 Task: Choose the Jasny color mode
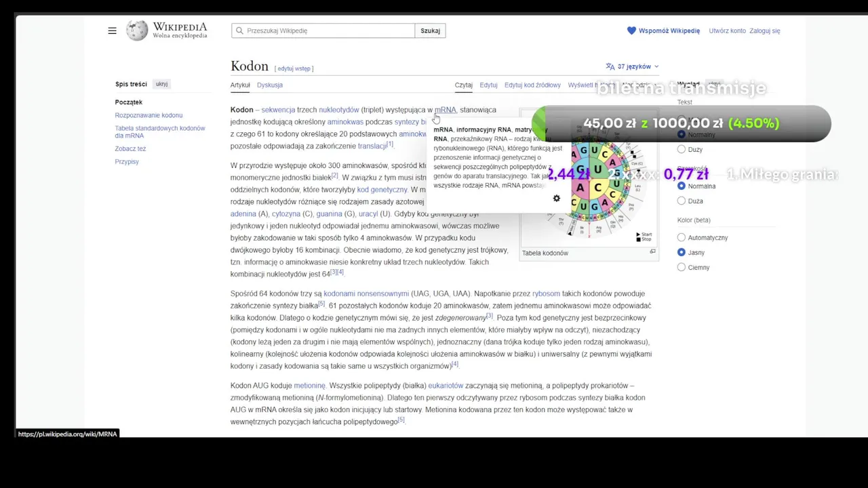pos(682,252)
